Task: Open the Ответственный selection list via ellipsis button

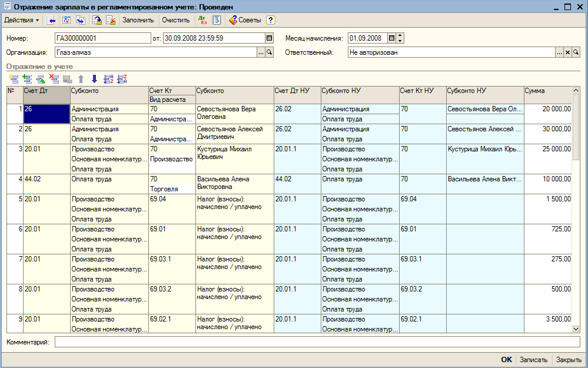Action: point(560,52)
